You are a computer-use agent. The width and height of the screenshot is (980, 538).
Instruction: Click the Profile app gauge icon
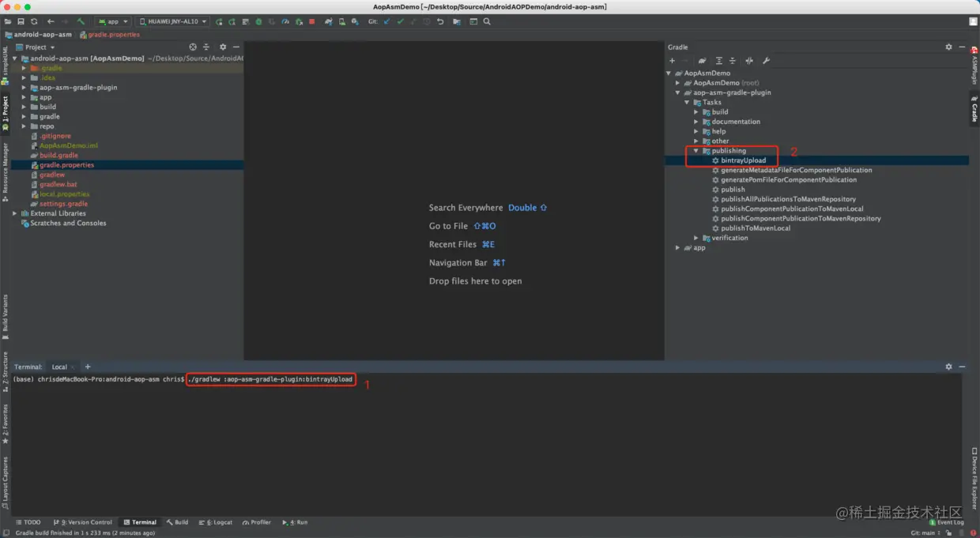[x=285, y=21]
